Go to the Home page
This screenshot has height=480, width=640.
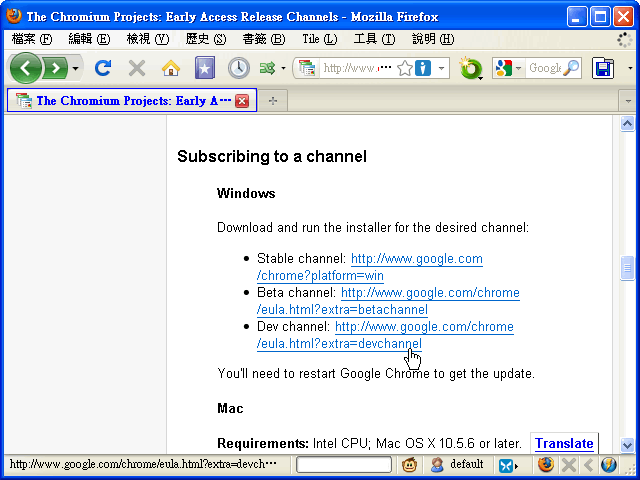click(x=171, y=68)
